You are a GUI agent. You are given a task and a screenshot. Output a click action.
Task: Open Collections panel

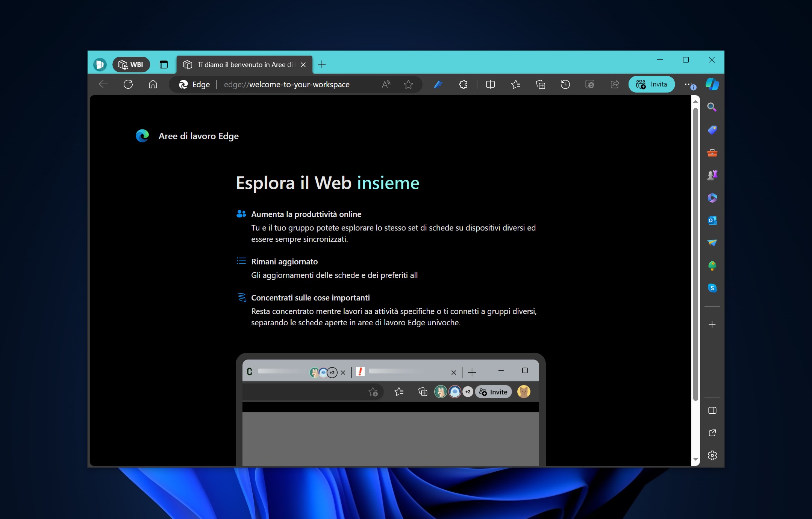pyautogui.click(x=541, y=85)
